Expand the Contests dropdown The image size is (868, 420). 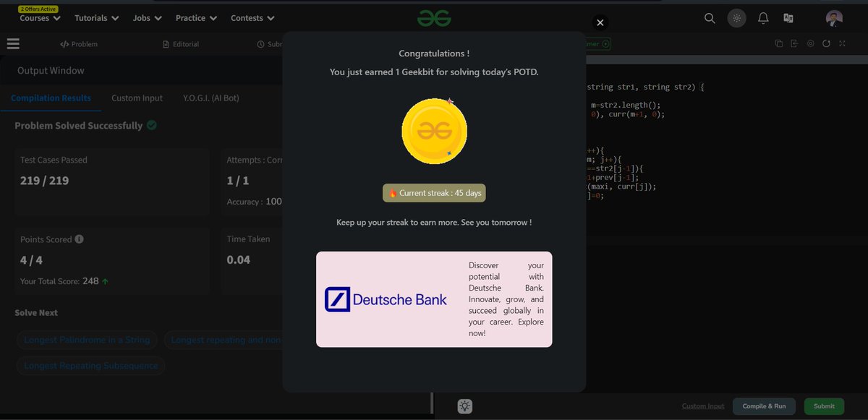pos(252,18)
